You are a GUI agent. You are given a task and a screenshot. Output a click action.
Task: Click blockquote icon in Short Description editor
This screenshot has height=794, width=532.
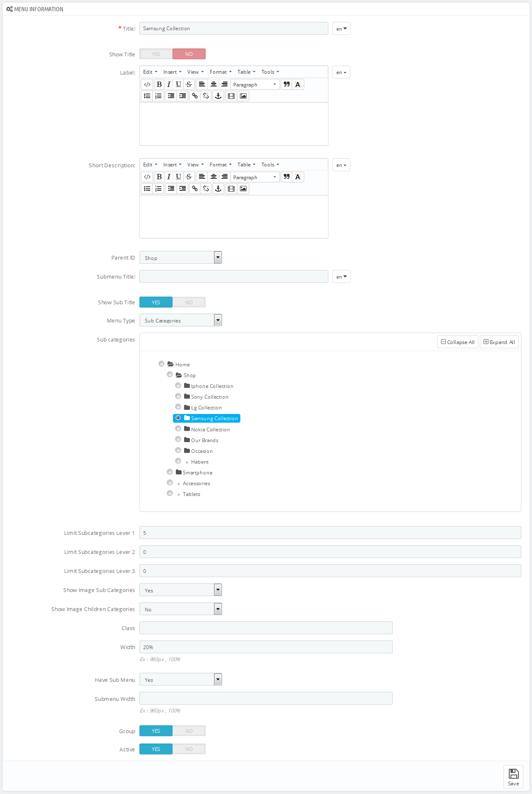pos(287,177)
